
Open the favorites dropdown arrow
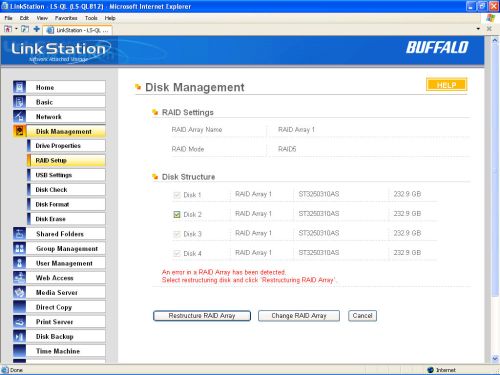click(x=16, y=29)
